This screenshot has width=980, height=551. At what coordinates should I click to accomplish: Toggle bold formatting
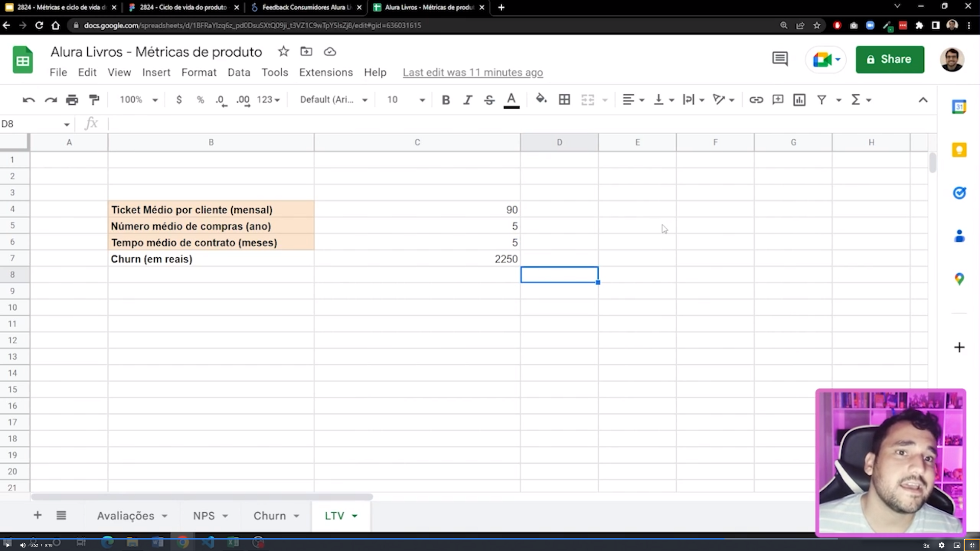tap(446, 100)
